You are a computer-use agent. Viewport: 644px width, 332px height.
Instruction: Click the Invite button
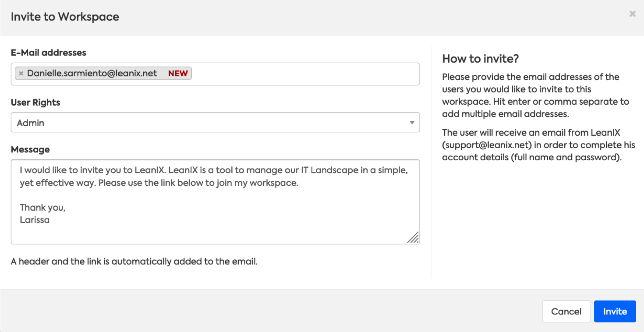(615, 311)
